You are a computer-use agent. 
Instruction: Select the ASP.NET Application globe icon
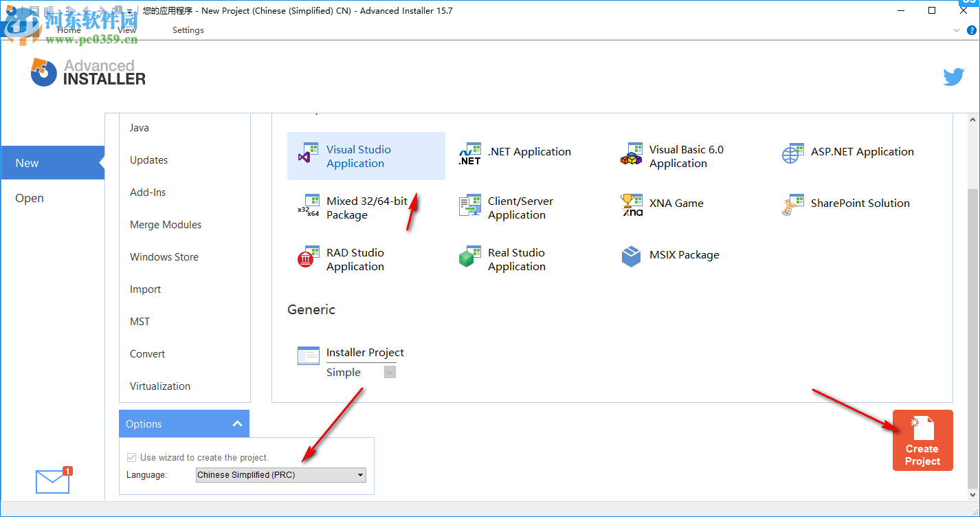point(793,153)
